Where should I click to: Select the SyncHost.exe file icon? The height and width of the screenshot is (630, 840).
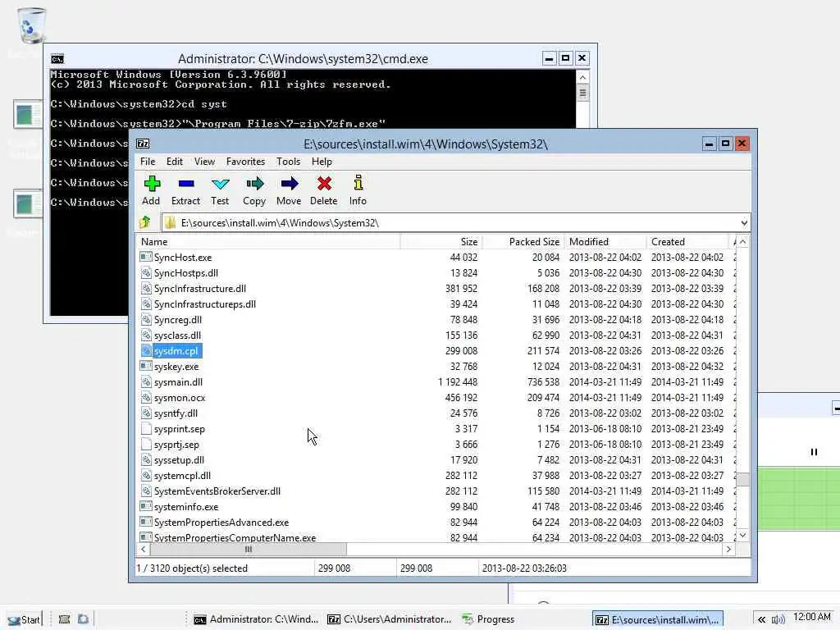click(x=146, y=257)
